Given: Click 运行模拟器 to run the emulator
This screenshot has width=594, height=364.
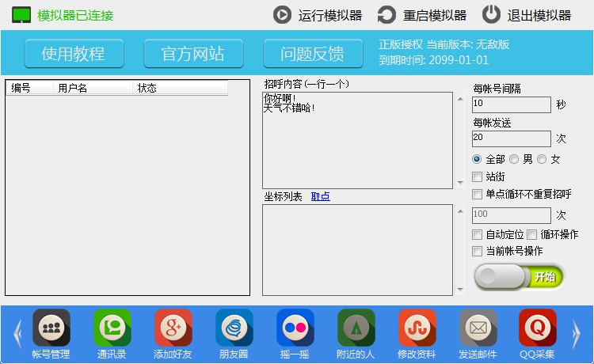Looking at the screenshot, I should (318, 15).
